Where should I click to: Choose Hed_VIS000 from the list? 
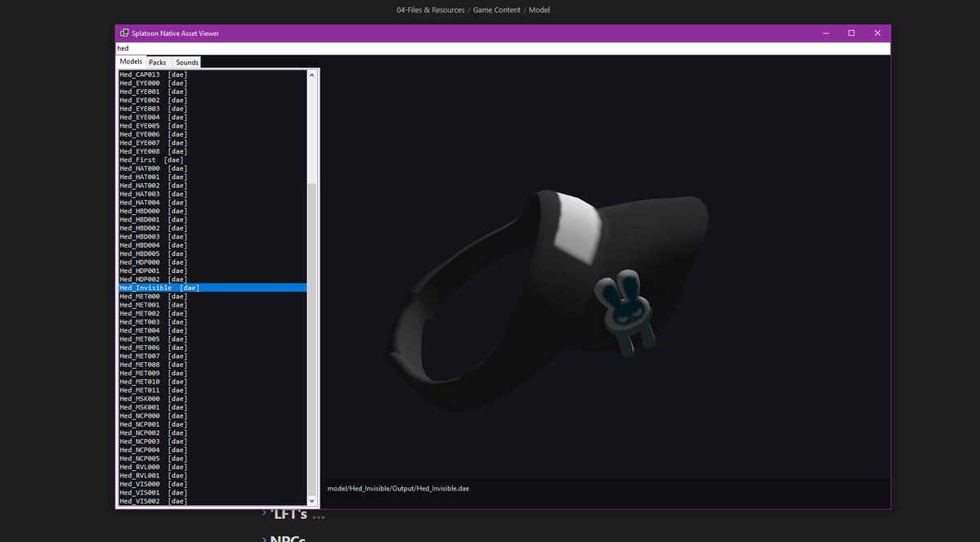(213, 485)
